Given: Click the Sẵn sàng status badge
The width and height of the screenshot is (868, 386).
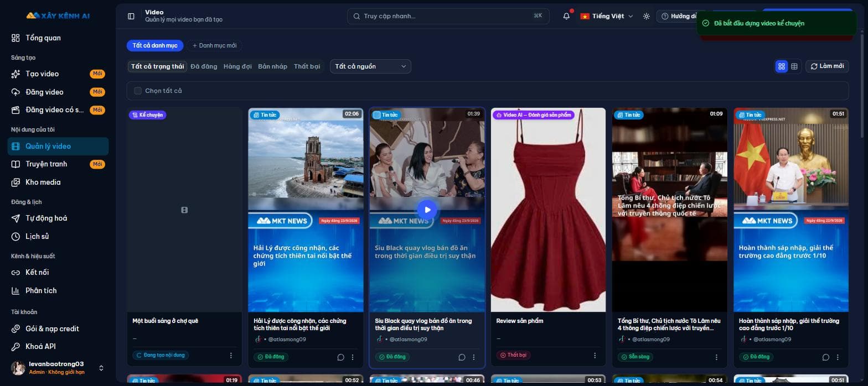Looking at the screenshot, I should point(635,357).
